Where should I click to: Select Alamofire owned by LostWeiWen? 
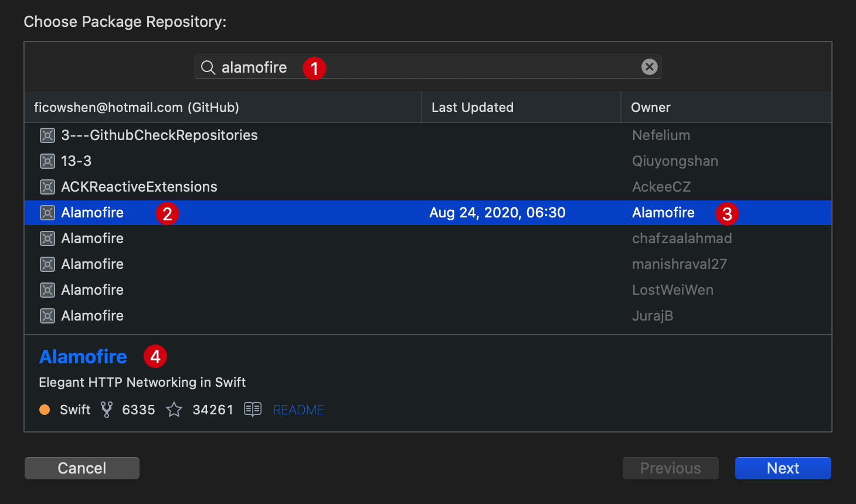(x=428, y=290)
